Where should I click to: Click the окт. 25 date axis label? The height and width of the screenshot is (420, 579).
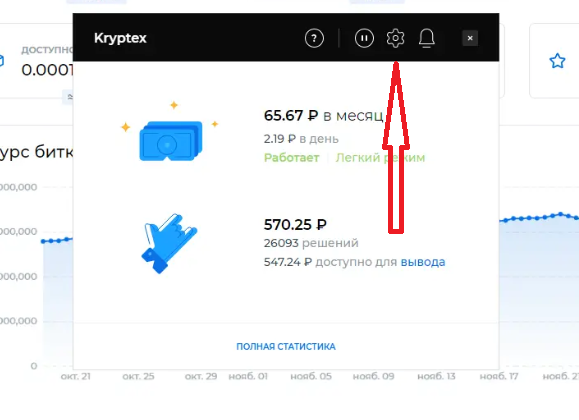tap(138, 376)
